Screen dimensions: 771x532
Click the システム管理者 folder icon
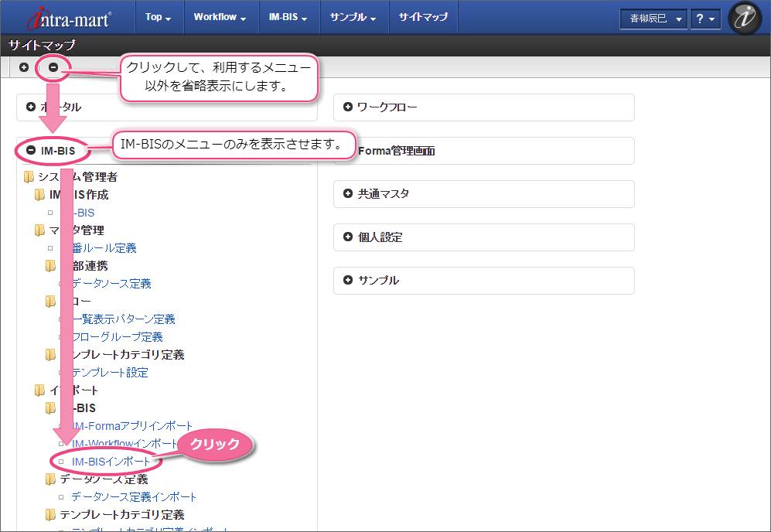pos(29,176)
